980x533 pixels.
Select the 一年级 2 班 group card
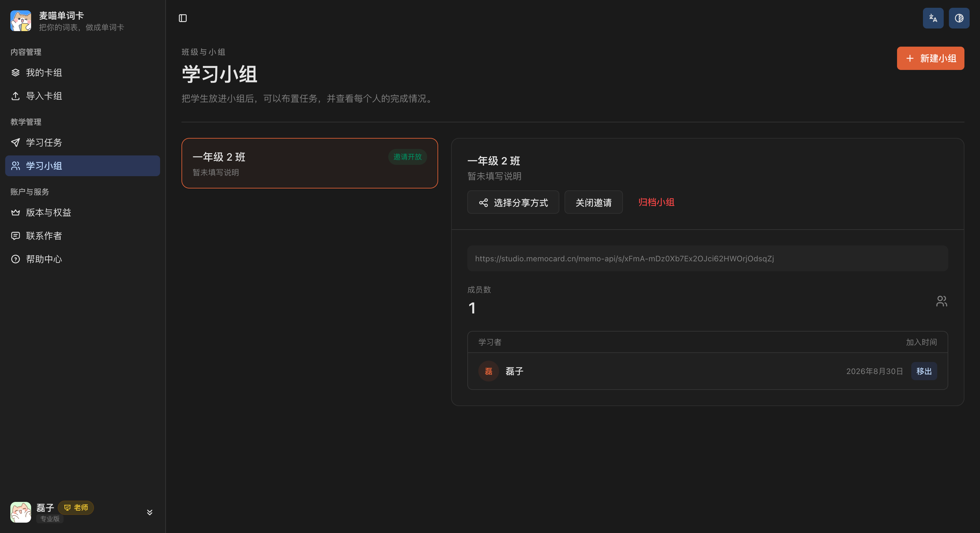[x=310, y=163]
